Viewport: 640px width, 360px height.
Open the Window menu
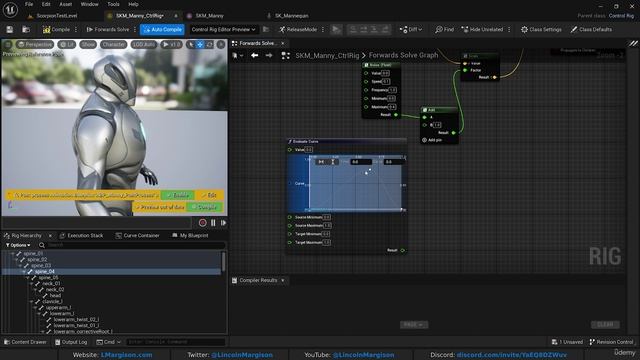pyautogui.click(x=89, y=4)
